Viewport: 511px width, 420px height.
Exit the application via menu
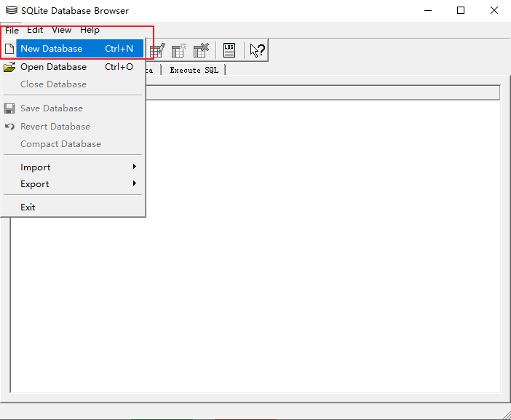pyautogui.click(x=74, y=207)
